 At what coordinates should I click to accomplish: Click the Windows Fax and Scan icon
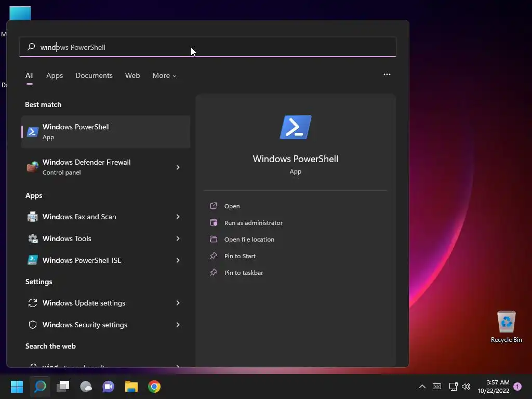[33, 217]
